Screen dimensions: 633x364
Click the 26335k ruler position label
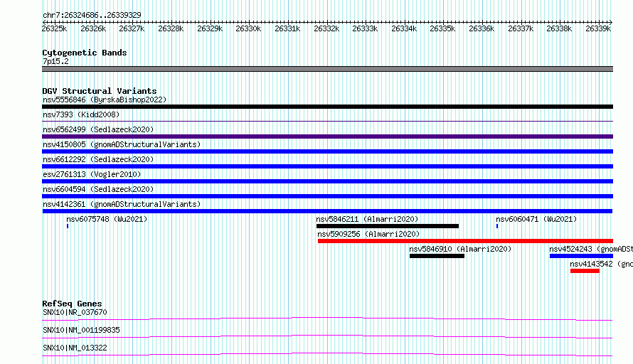(x=442, y=28)
